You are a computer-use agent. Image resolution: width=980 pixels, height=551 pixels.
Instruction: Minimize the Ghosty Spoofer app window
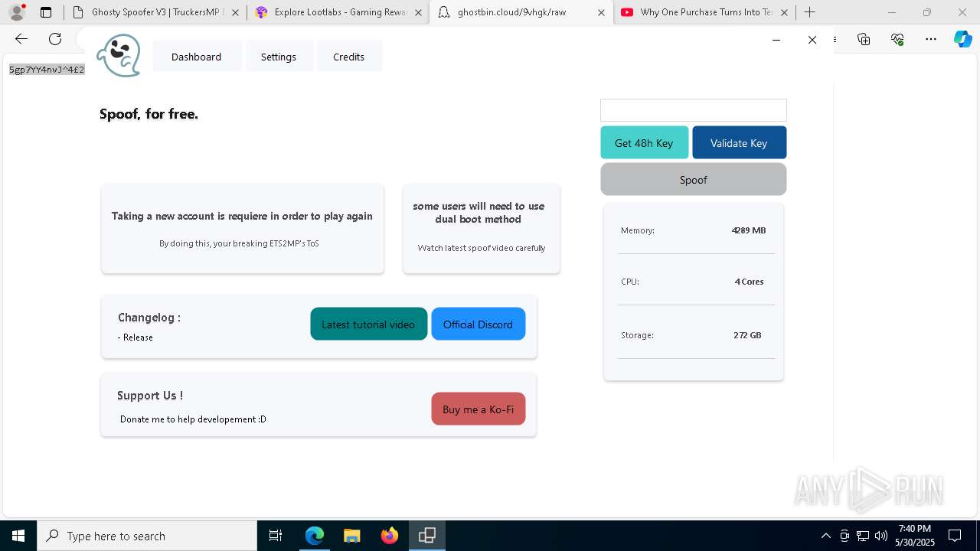[776, 40]
